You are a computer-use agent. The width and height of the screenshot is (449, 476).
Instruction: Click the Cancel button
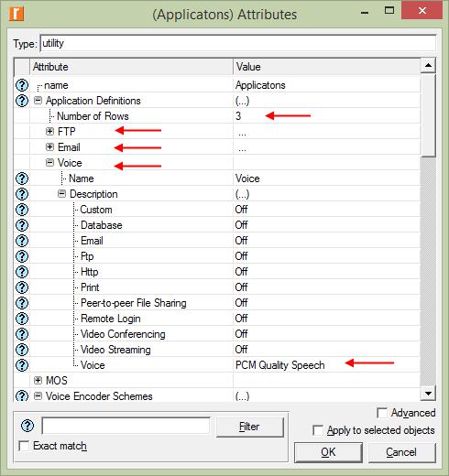[401, 452]
